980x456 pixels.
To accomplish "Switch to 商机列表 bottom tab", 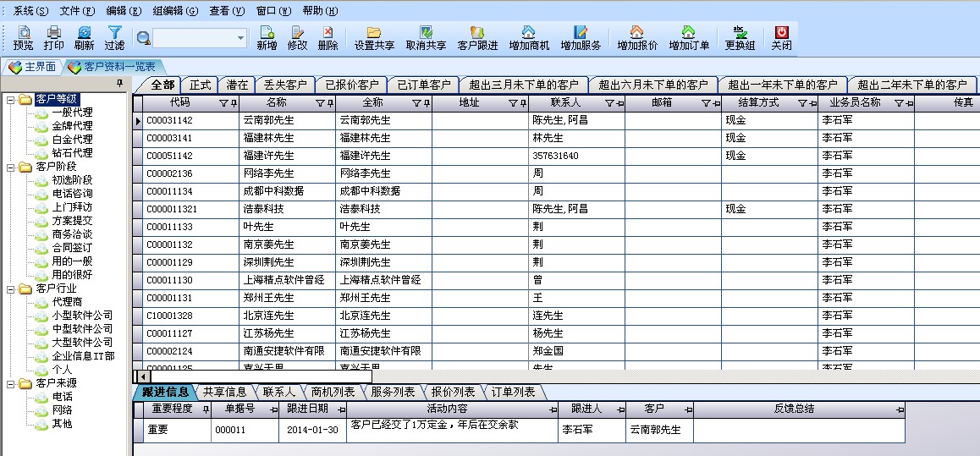I will pos(333,393).
